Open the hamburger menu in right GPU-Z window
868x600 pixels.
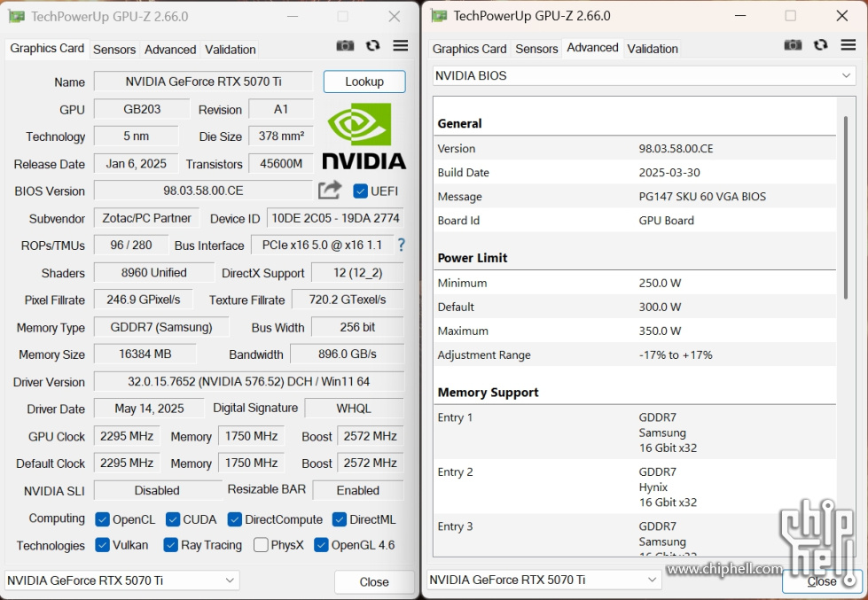tap(848, 45)
